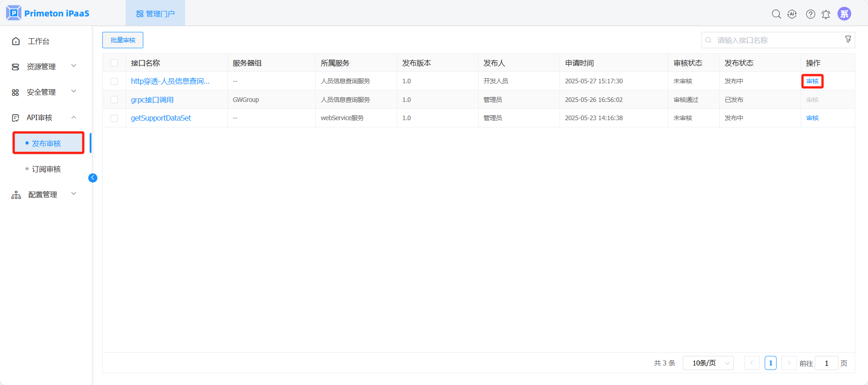Image resolution: width=868 pixels, height=385 pixels.
Task: Tick the getSupportDataSet row checkbox
Action: 114,118
